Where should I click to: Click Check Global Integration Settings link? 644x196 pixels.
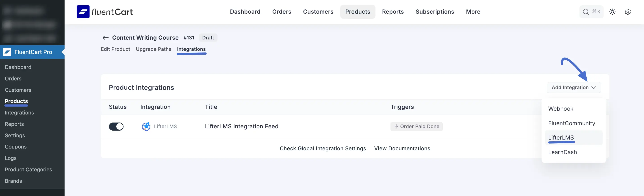[323, 148]
